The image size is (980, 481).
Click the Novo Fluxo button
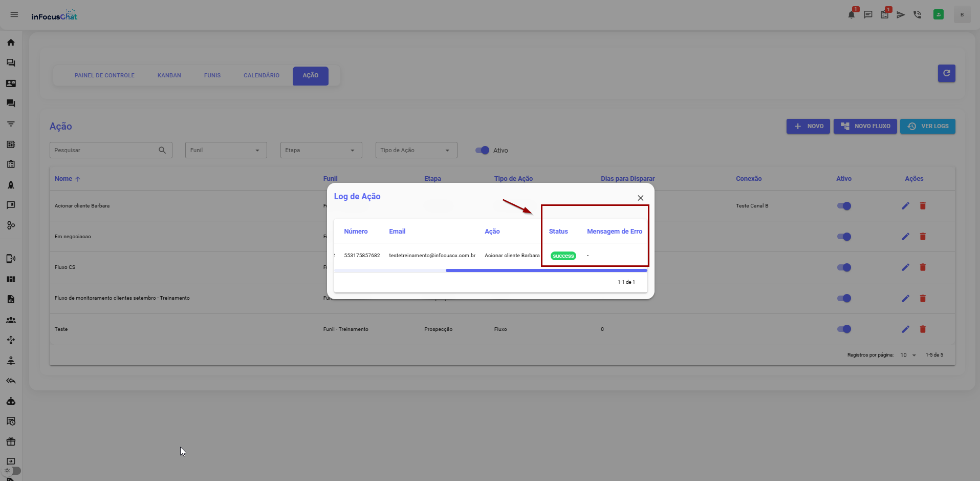(x=865, y=126)
